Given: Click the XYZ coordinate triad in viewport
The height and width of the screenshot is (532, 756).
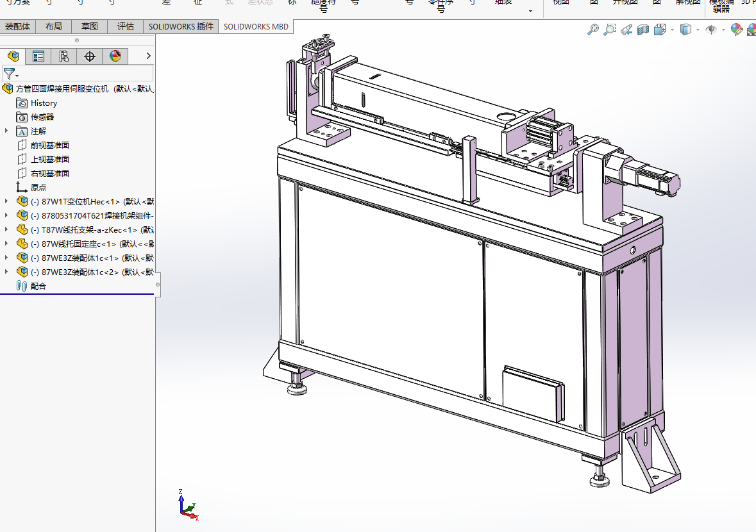Looking at the screenshot, I should pyautogui.click(x=188, y=505).
